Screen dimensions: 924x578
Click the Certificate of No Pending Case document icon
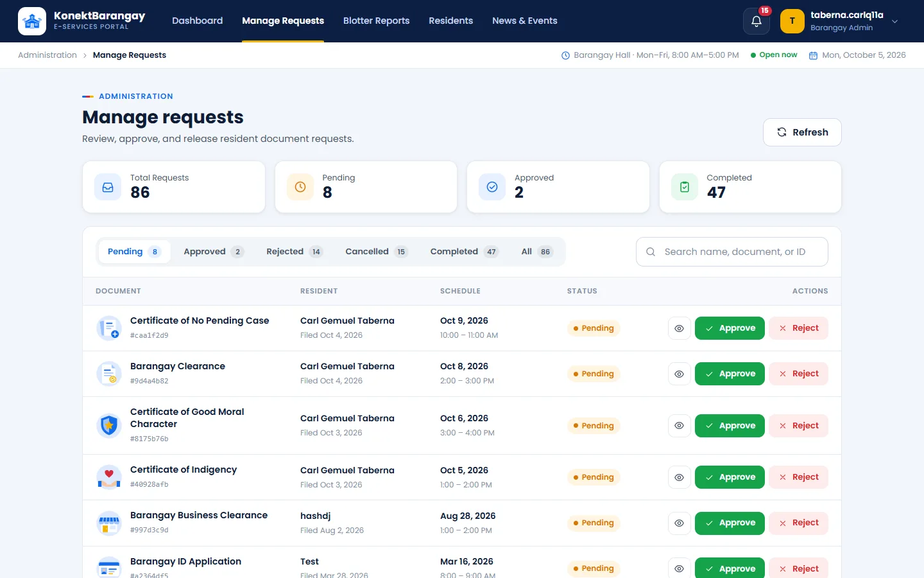(109, 328)
